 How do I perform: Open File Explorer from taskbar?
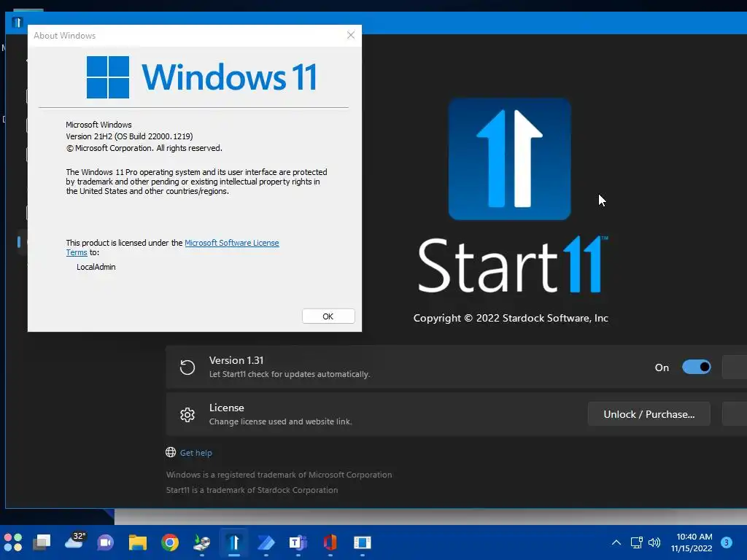click(138, 542)
